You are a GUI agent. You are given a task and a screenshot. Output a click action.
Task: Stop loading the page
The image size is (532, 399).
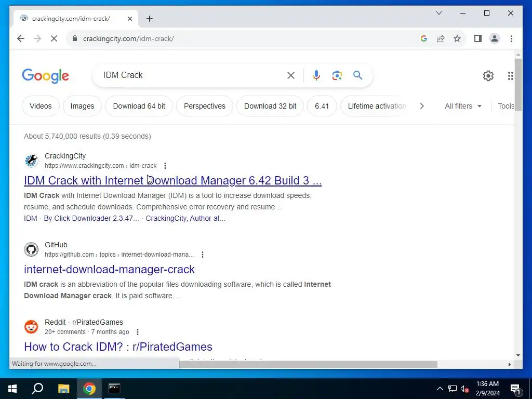54,38
